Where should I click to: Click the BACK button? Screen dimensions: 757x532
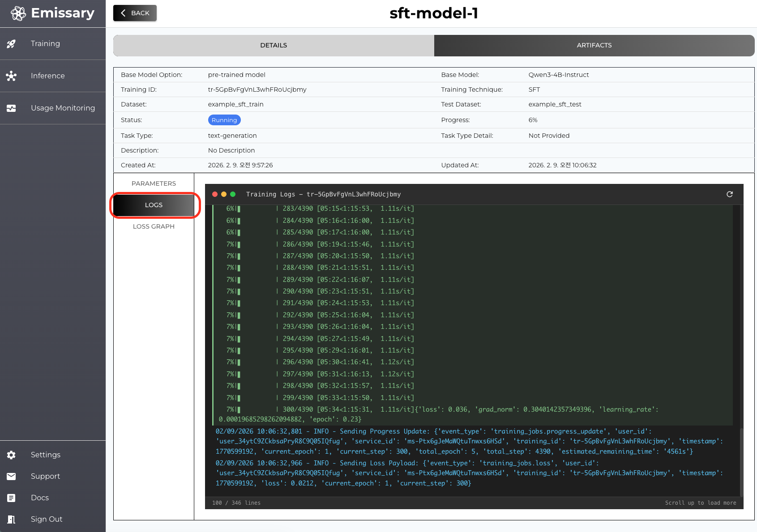pos(134,13)
